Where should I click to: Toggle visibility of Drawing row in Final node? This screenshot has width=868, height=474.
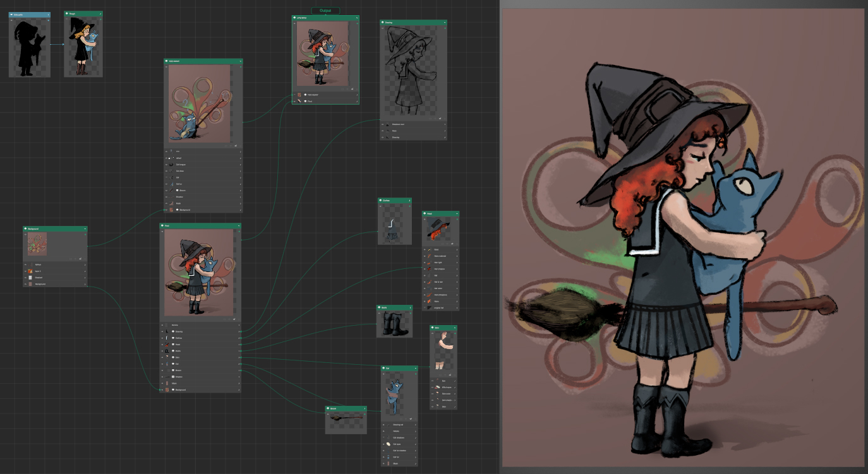tap(162, 331)
